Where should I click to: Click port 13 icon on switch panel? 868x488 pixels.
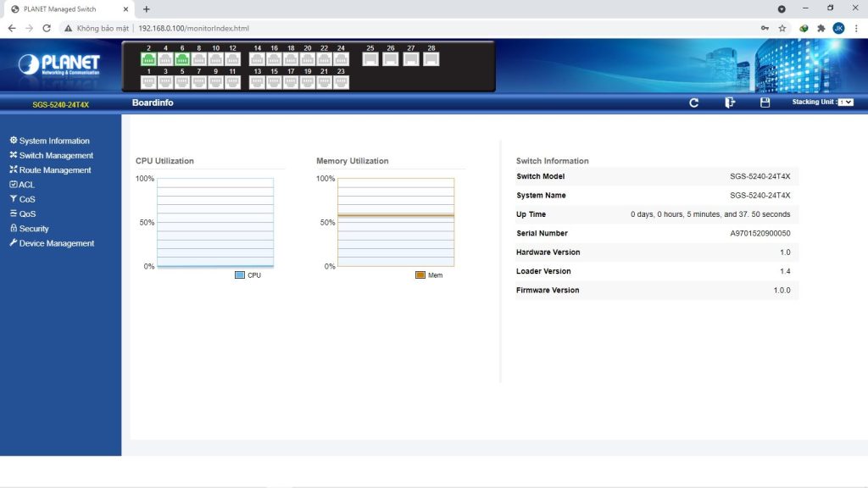257,82
